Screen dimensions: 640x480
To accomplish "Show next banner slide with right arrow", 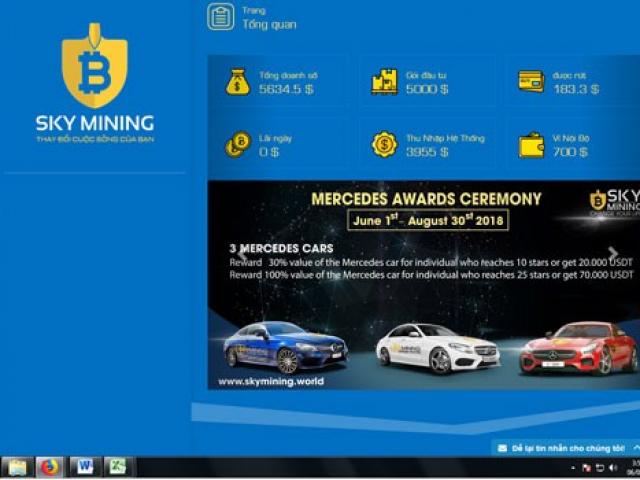I will pos(612,254).
